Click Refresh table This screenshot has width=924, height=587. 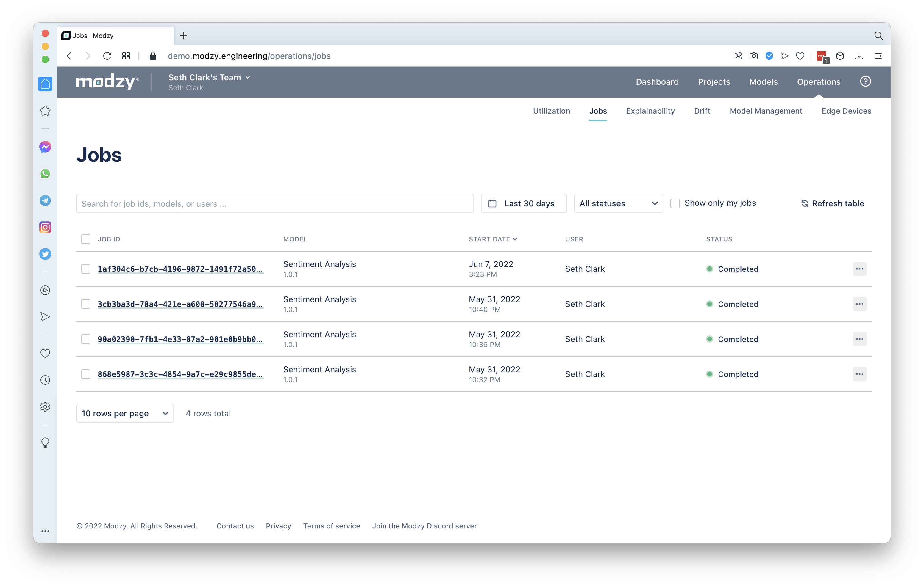click(832, 204)
